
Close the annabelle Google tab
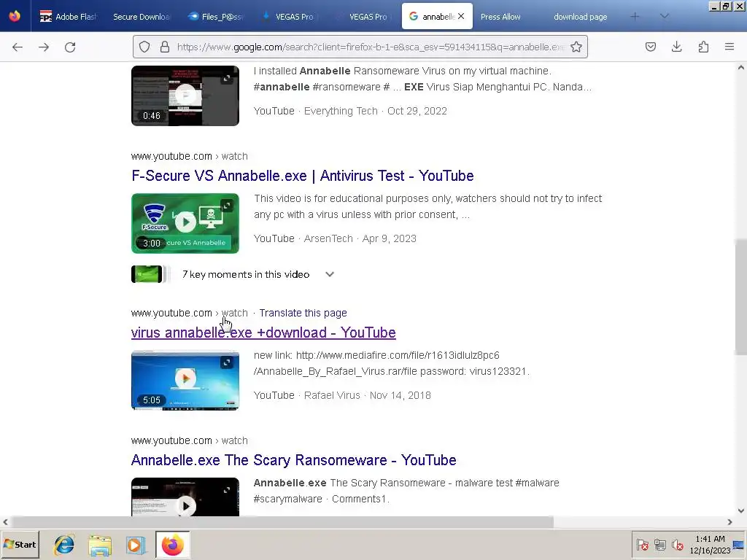click(x=461, y=16)
